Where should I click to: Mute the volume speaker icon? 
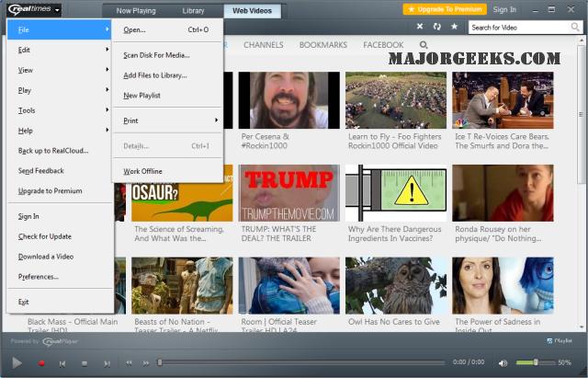pos(503,363)
